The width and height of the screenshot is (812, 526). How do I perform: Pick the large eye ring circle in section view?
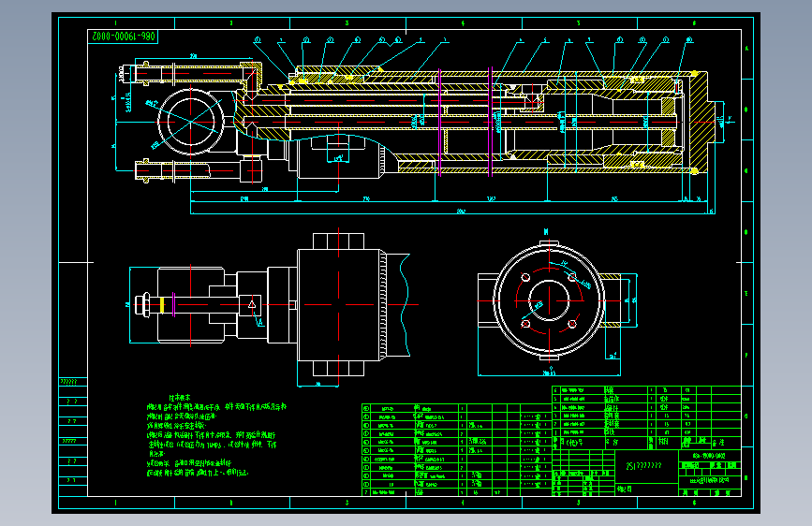[190, 121]
